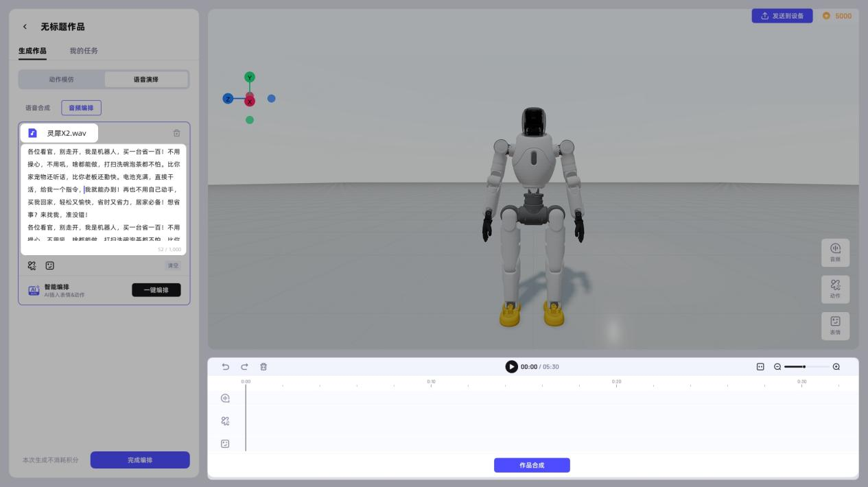868x487 pixels.
Task: Click the 发送到设备 button
Action: (x=782, y=16)
